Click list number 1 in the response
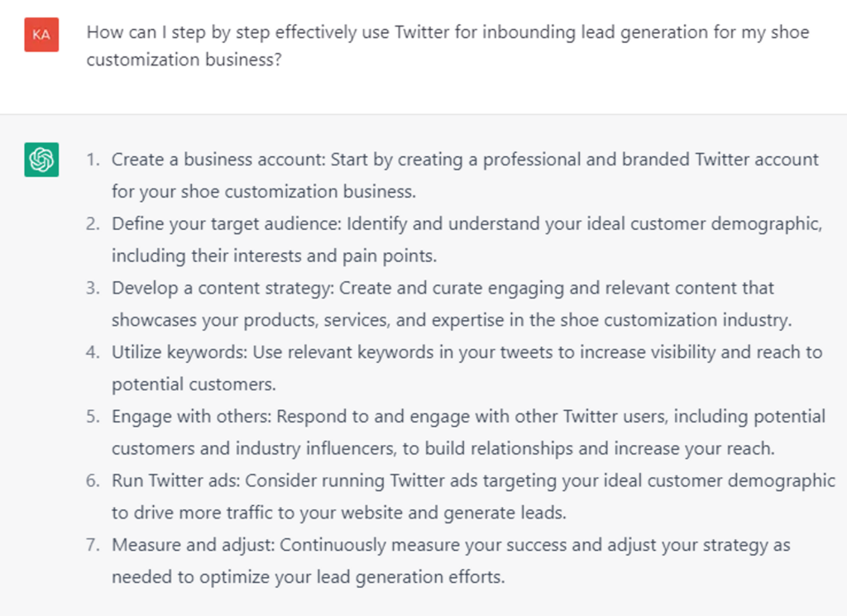The image size is (847, 616). tap(93, 160)
